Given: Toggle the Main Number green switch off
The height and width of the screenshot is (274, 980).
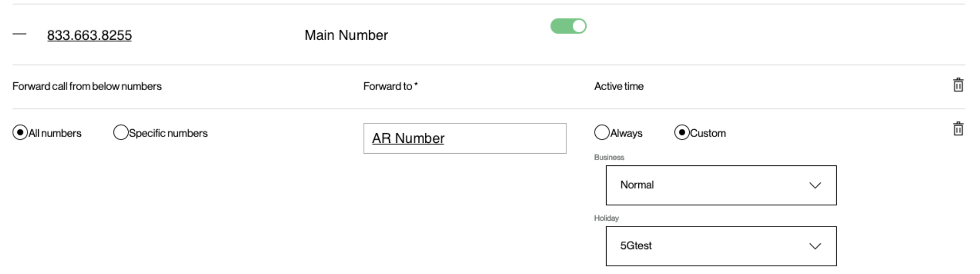Looking at the screenshot, I should [568, 26].
